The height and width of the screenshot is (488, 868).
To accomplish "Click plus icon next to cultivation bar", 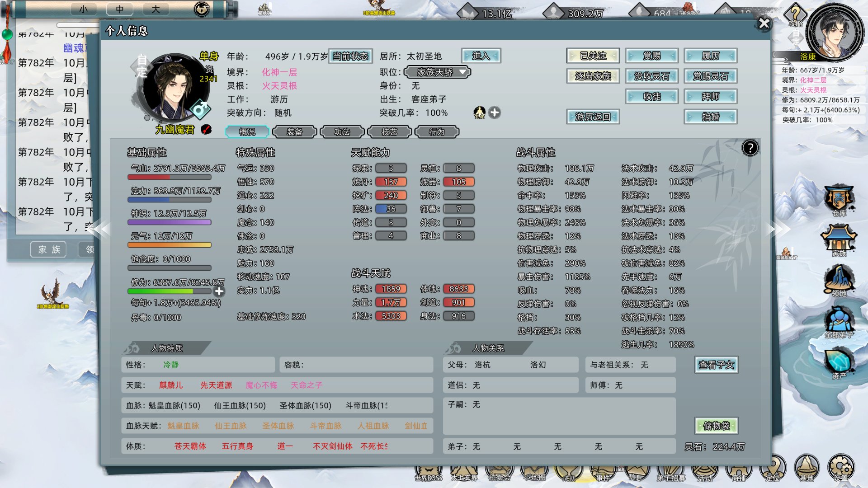I will [219, 291].
